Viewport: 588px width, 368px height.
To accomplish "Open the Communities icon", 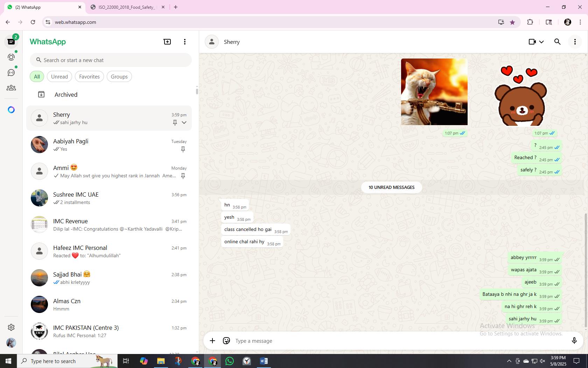I will (x=11, y=88).
